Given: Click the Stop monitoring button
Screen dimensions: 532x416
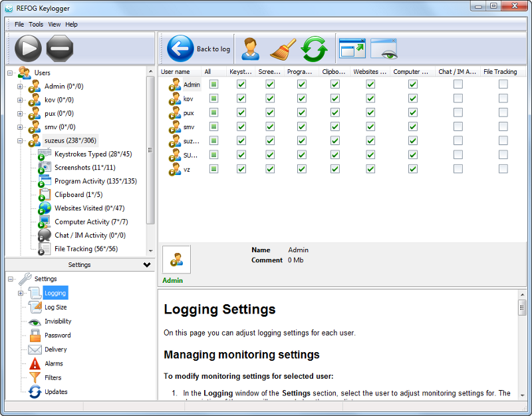Looking at the screenshot, I should (x=60, y=49).
